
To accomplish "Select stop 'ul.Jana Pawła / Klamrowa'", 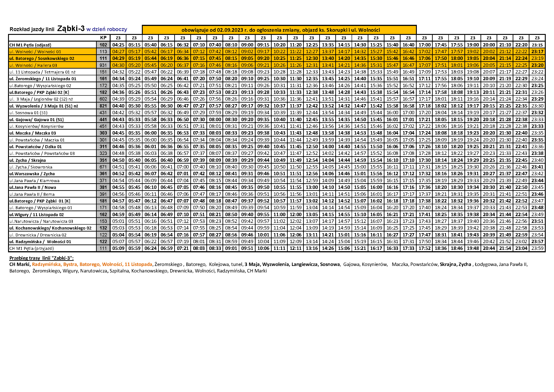I will 34,181.
